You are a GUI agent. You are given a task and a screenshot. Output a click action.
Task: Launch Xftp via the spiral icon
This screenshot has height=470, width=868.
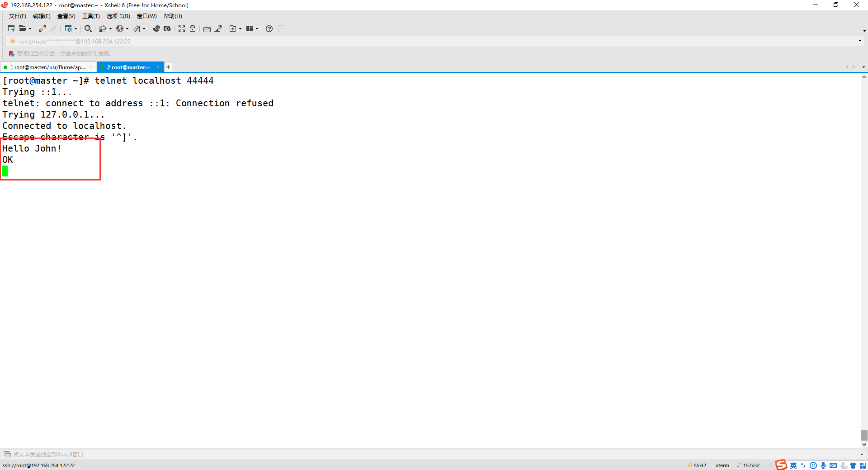(x=156, y=28)
